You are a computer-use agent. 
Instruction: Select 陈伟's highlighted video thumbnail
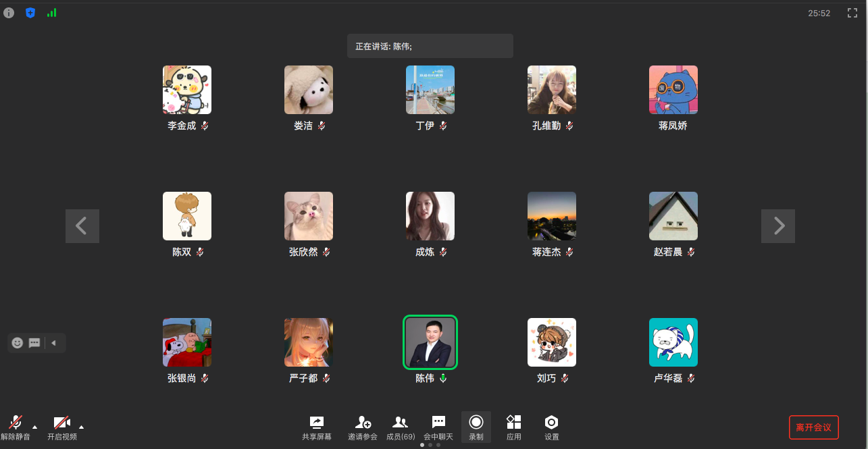pyautogui.click(x=430, y=342)
